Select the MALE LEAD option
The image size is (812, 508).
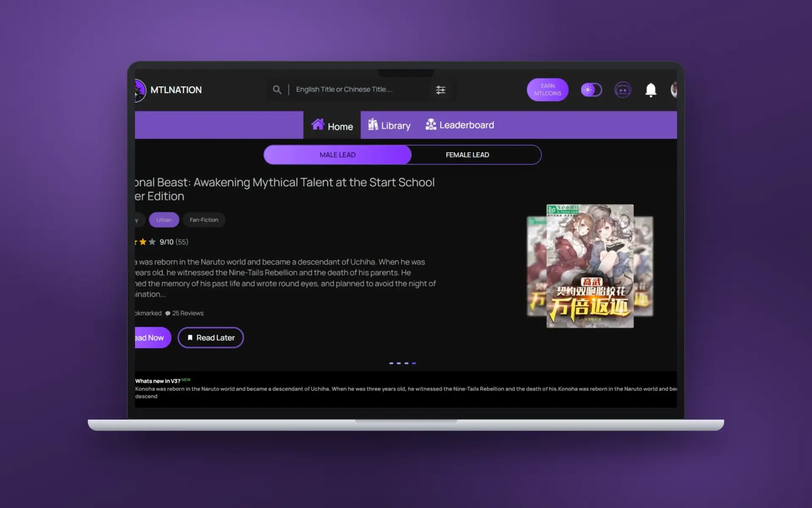[337, 155]
